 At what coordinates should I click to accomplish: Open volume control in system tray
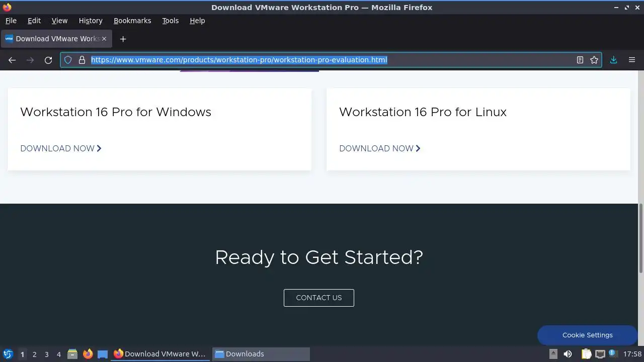(x=568, y=354)
